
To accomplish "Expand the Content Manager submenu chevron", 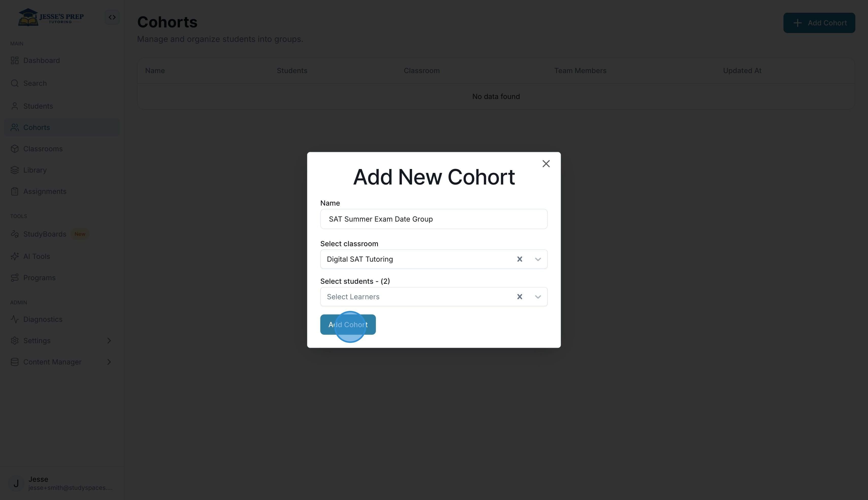I will click(x=109, y=362).
